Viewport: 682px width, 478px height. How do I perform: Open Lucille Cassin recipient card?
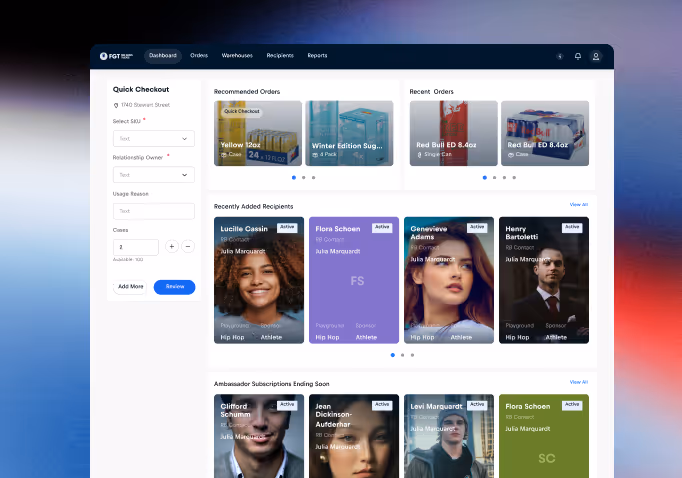[x=259, y=280]
